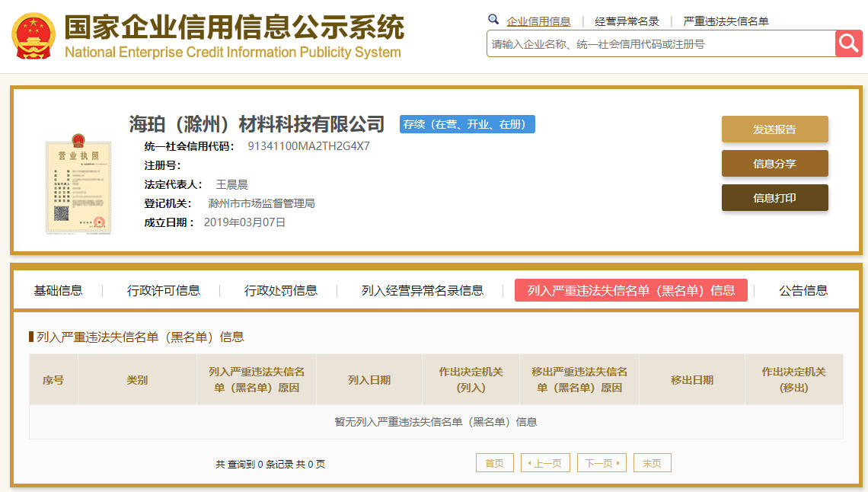
Task: Click the credit code 91341100MA2TH2G4X7
Action: pos(308,146)
